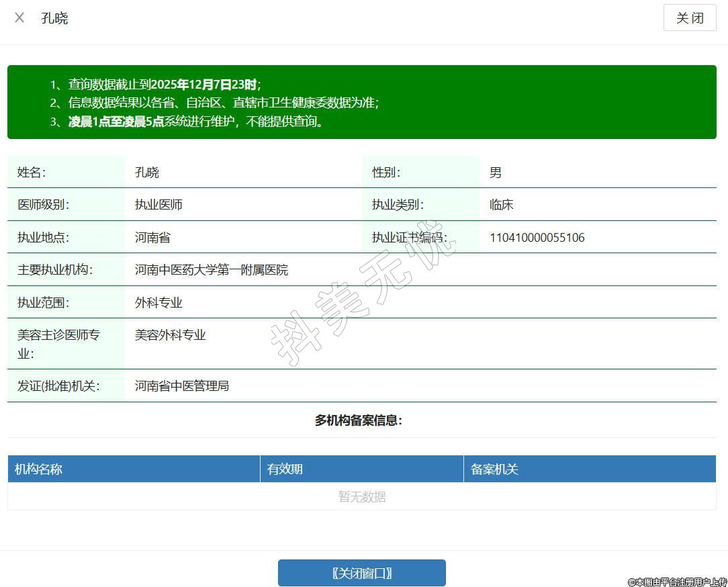Click the 机构名称 column header

coord(38,469)
